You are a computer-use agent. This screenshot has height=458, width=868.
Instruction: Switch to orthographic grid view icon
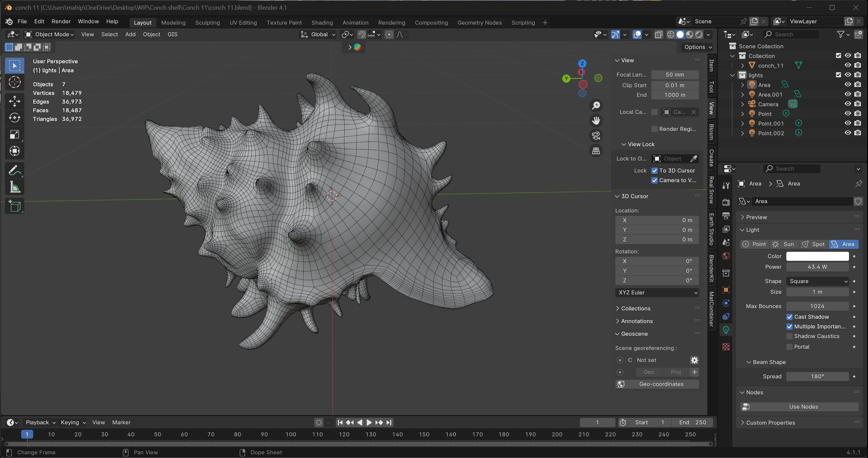tap(596, 151)
